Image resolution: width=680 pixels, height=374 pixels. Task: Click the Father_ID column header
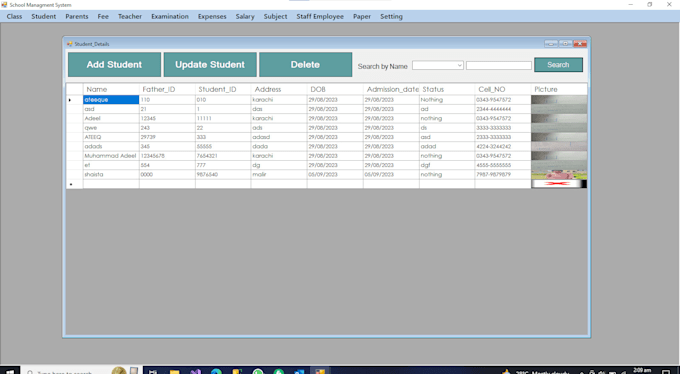[x=167, y=89]
